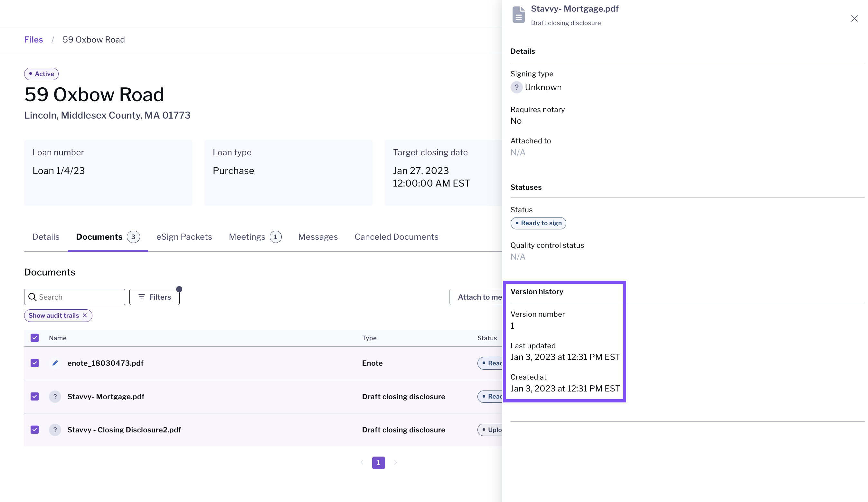868x502 pixels.
Task: Click the Last updated timestamp value
Action: click(x=565, y=357)
